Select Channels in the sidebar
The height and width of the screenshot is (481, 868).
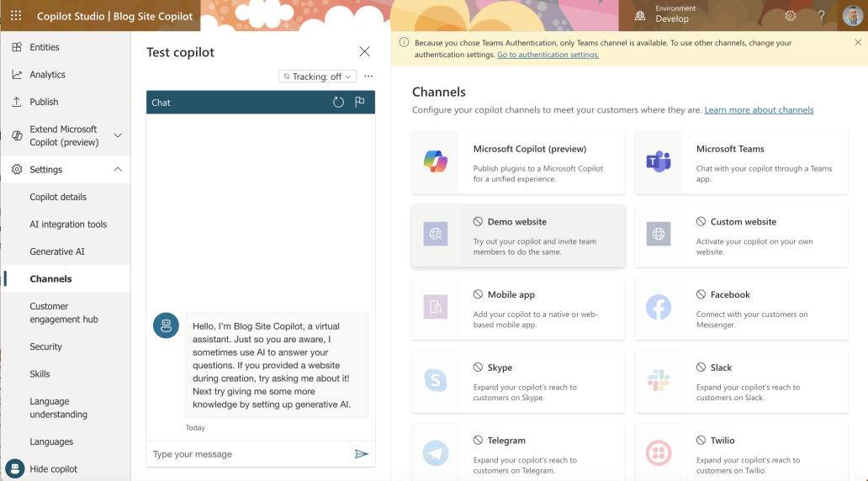coord(51,279)
